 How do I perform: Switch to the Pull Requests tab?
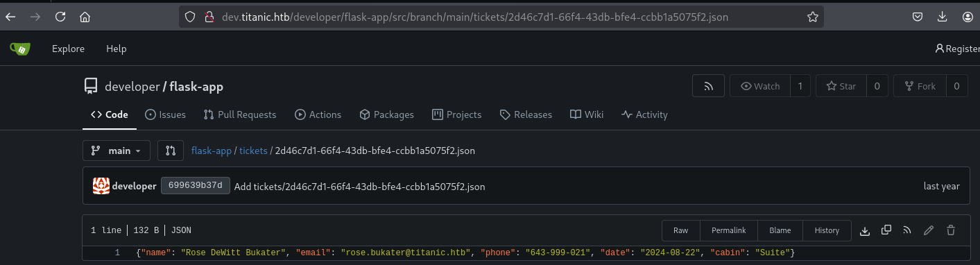click(x=240, y=114)
